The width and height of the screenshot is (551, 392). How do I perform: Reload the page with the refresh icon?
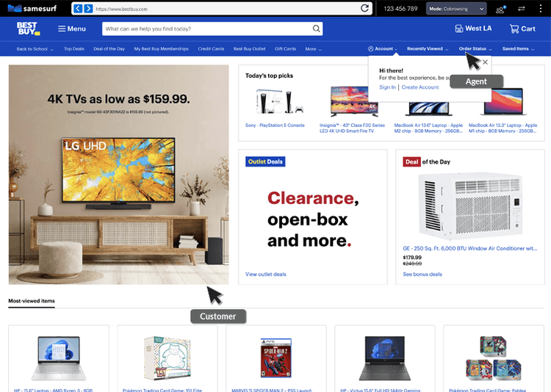click(364, 8)
